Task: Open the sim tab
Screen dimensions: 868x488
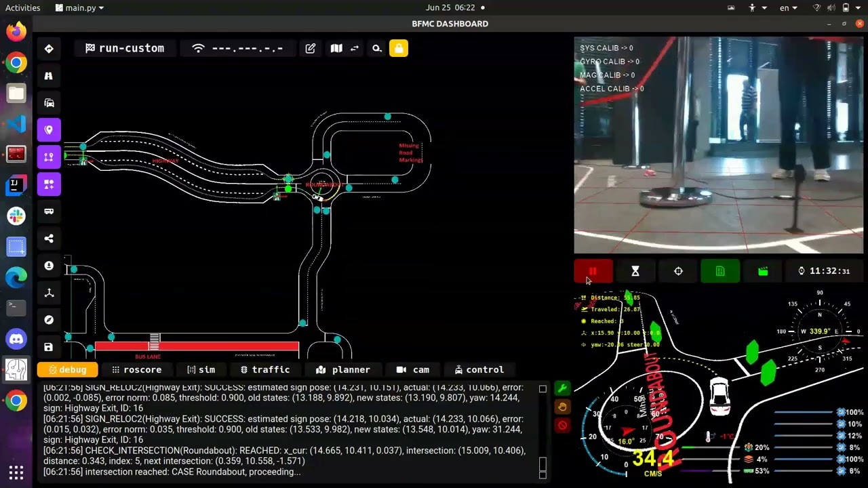Action: tap(201, 370)
